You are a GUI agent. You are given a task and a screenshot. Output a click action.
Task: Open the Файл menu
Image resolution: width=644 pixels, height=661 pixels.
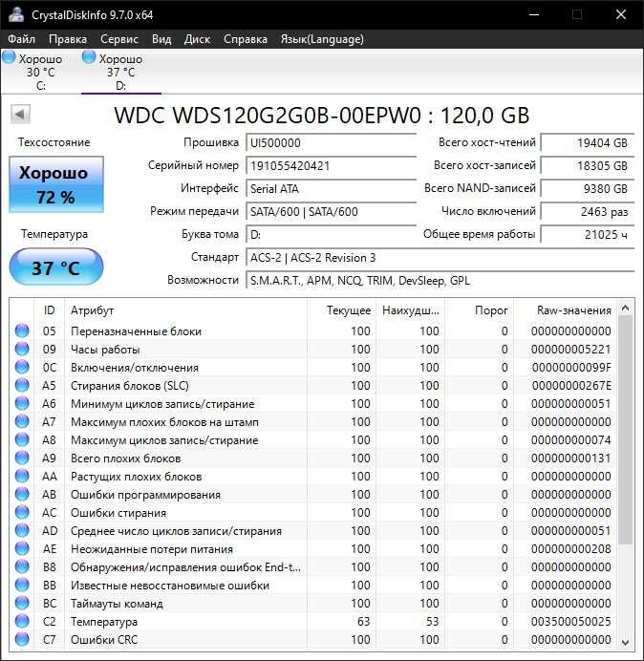22,39
